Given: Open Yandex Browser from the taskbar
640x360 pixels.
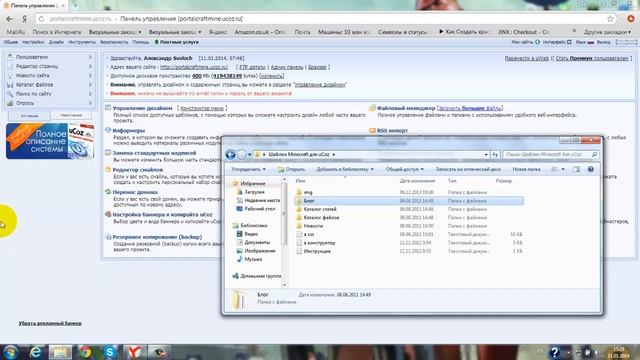Looking at the screenshot, I should point(134,352).
